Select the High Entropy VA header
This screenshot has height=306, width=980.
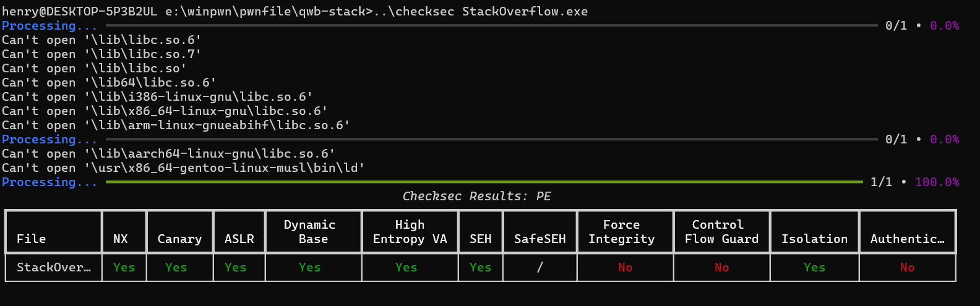410,232
